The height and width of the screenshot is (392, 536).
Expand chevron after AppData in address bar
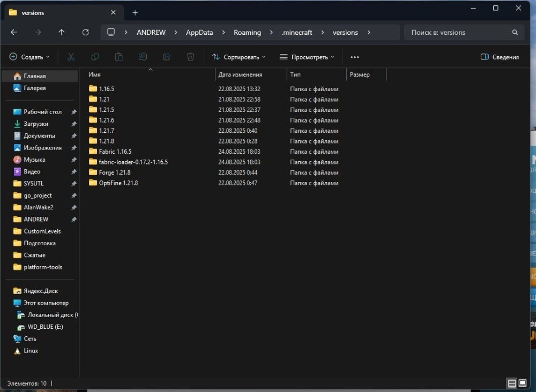pos(223,33)
